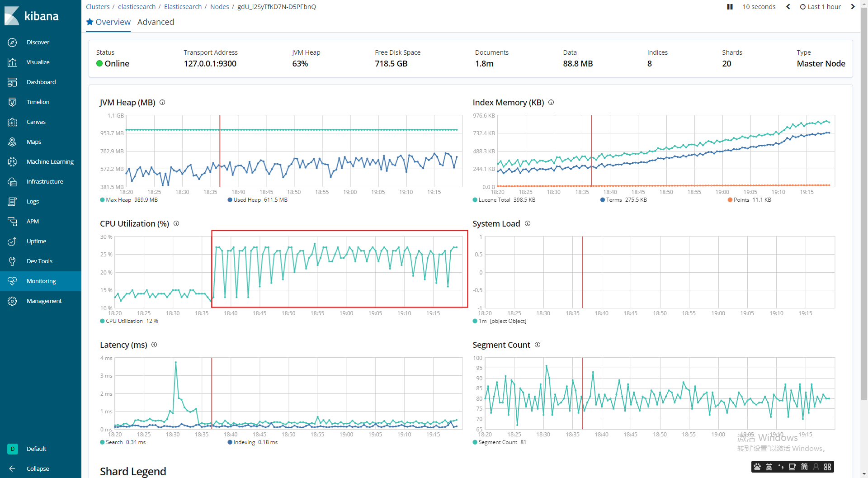Open the Last 1 hour time picker

[x=821, y=7]
